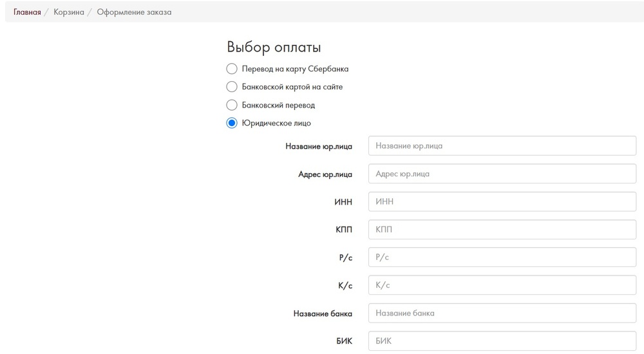The image size is (644, 354).
Task: Click the Название банка field label
Action: (323, 313)
